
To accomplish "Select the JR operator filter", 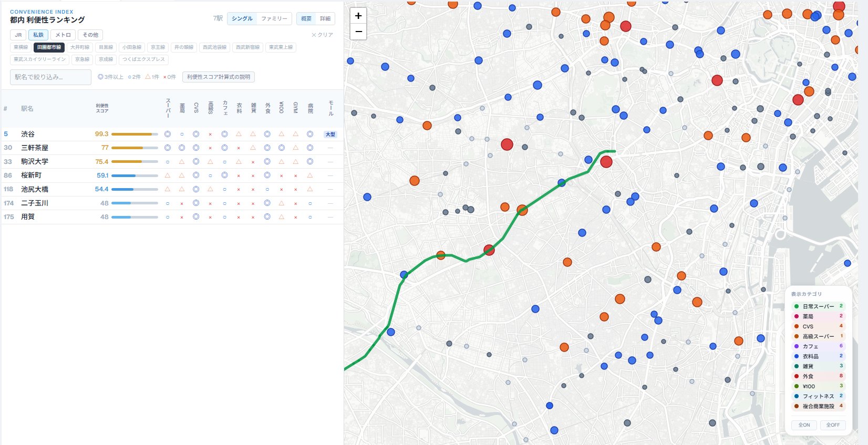I will [18, 35].
